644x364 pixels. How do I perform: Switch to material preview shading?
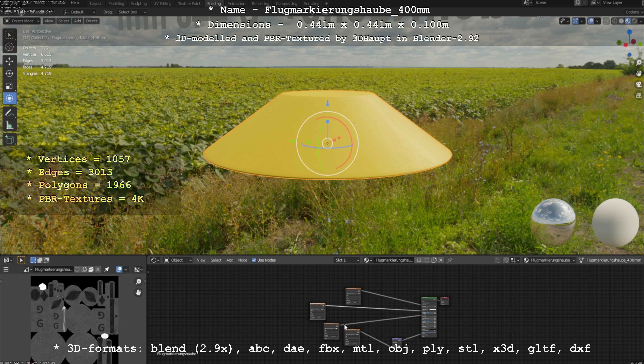[x=628, y=21]
